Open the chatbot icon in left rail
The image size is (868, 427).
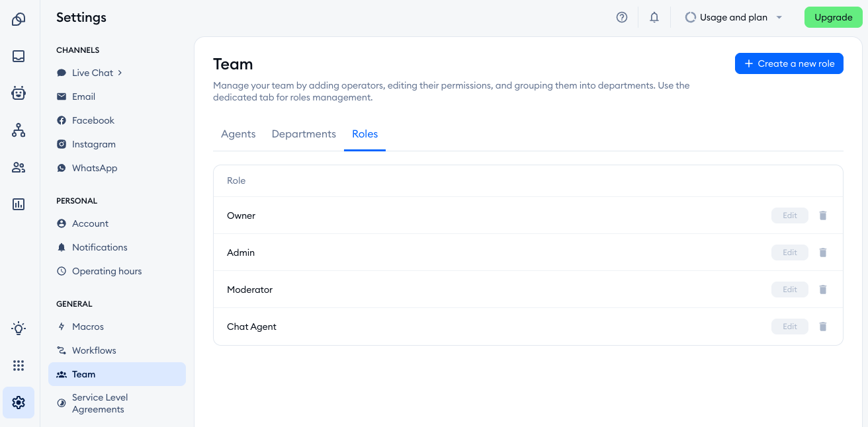[19, 93]
